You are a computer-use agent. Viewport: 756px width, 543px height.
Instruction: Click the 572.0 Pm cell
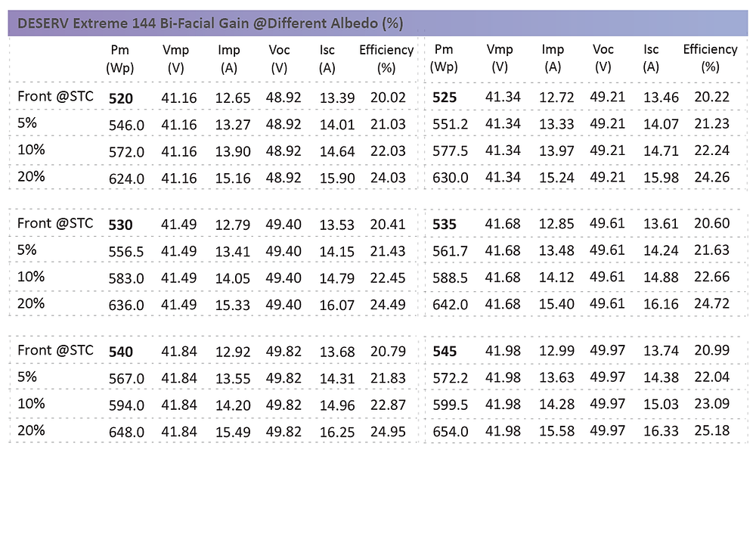[x=126, y=152]
